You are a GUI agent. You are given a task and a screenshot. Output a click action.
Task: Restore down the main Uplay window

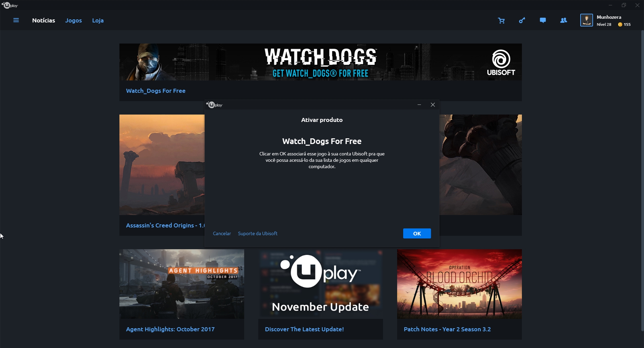(x=624, y=5)
